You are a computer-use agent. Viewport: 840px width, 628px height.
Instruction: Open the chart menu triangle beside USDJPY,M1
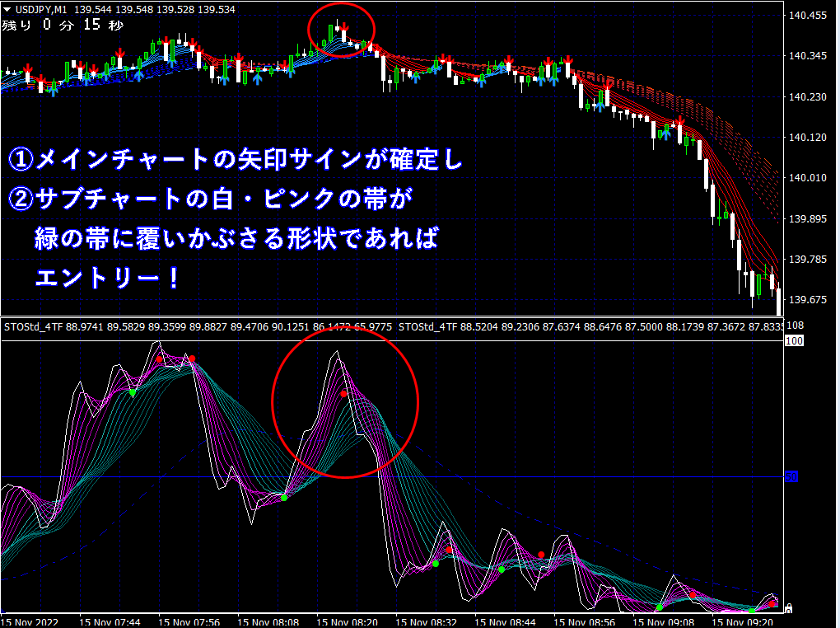pos(7,9)
